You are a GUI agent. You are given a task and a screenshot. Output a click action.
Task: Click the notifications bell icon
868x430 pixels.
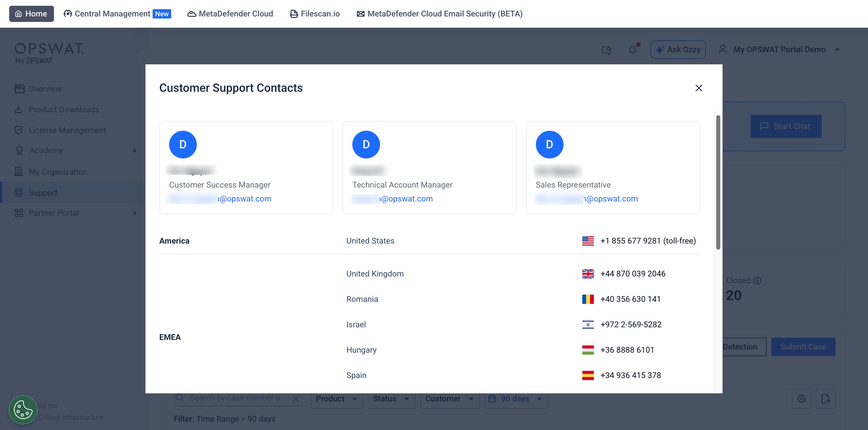633,50
